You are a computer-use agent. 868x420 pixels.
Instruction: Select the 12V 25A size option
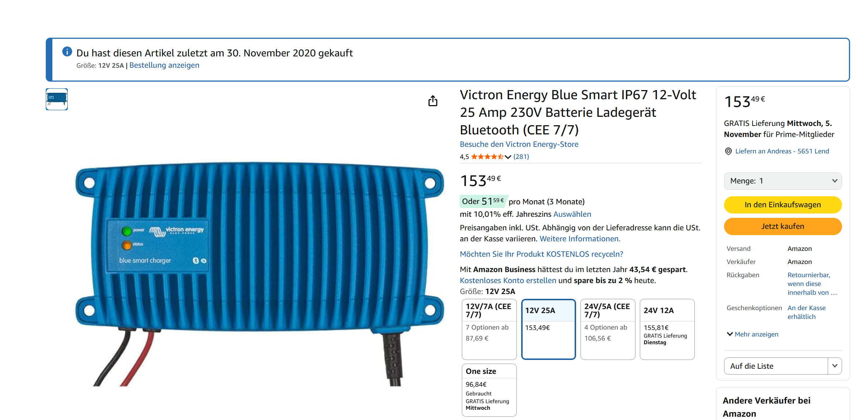[548, 329]
